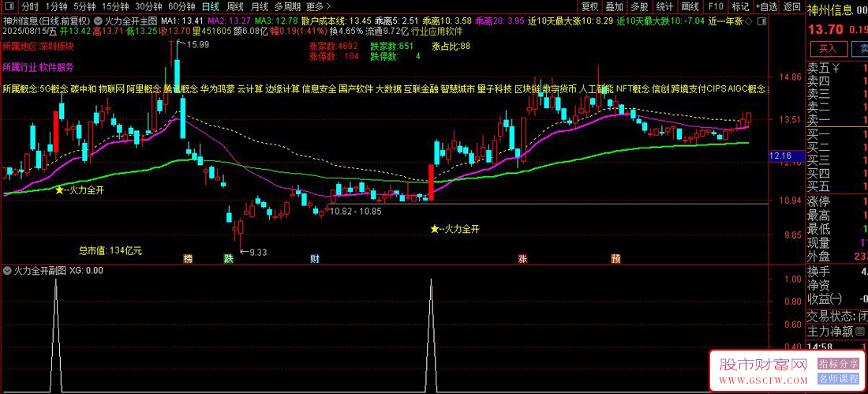This screenshot has width=868, height=394.
Task: Switch to 分时 intraday view
Action: [30, 6]
